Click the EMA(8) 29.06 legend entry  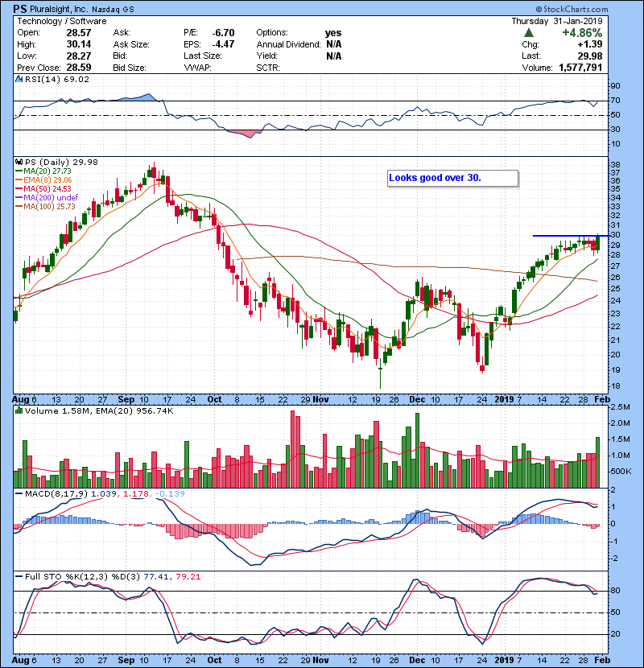pyautogui.click(x=44, y=180)
